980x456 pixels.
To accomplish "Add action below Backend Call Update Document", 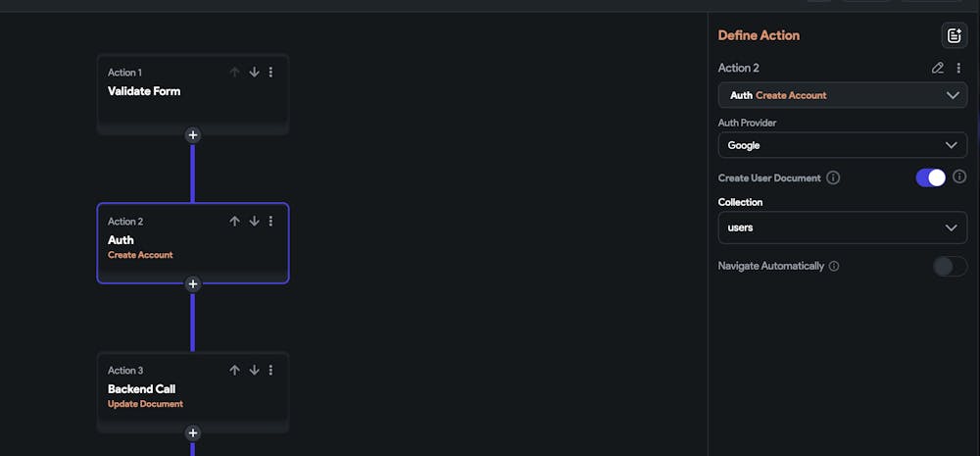I will (x=192, y=432).
